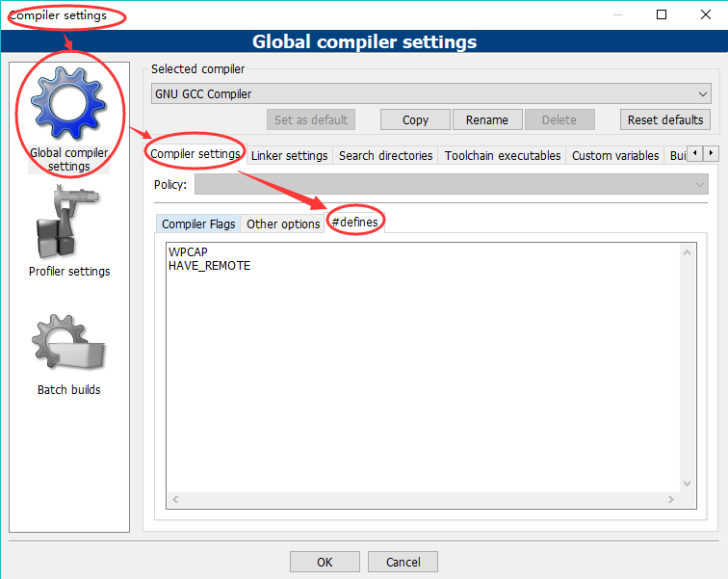Click the disabled Set as default button

[311, 119]
